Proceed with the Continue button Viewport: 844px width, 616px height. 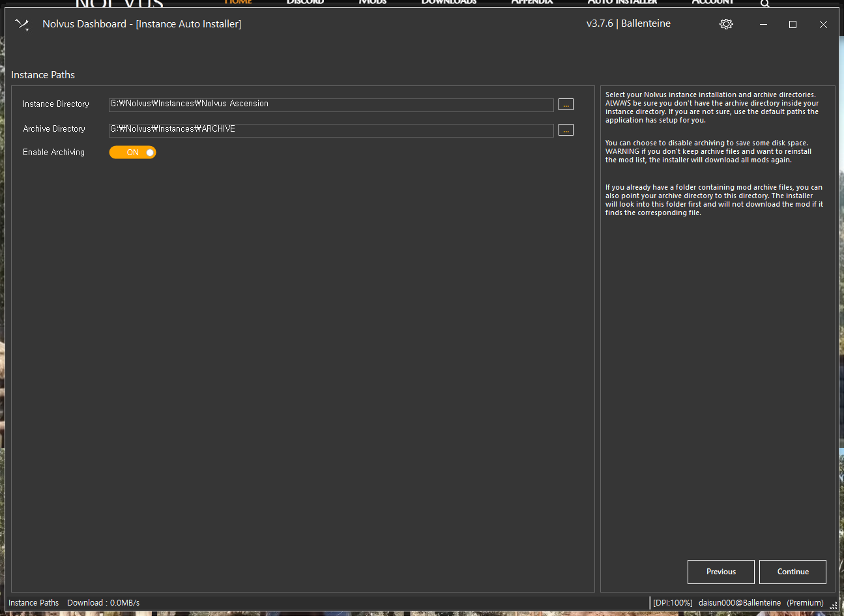793,572
